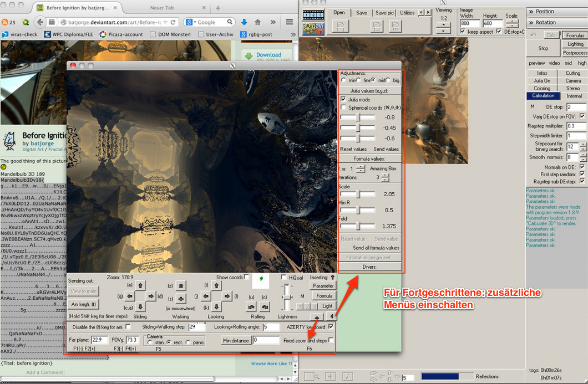Screen dimensions: 588x384
Task: Go back in Firefox browser
Action: tap(40, 22)
